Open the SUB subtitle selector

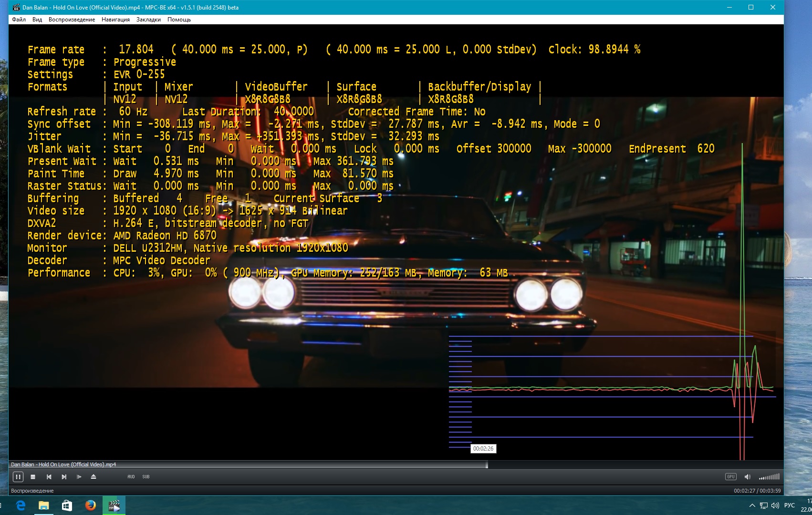pos(146,476)
